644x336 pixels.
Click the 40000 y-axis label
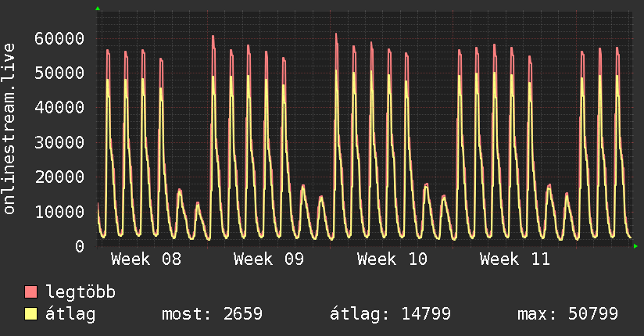coord(59,108)
